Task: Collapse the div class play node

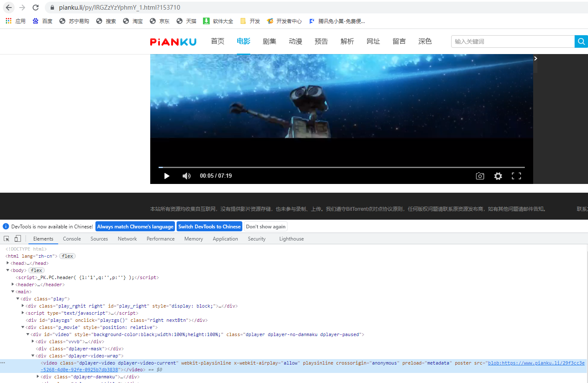Action: 18,299
